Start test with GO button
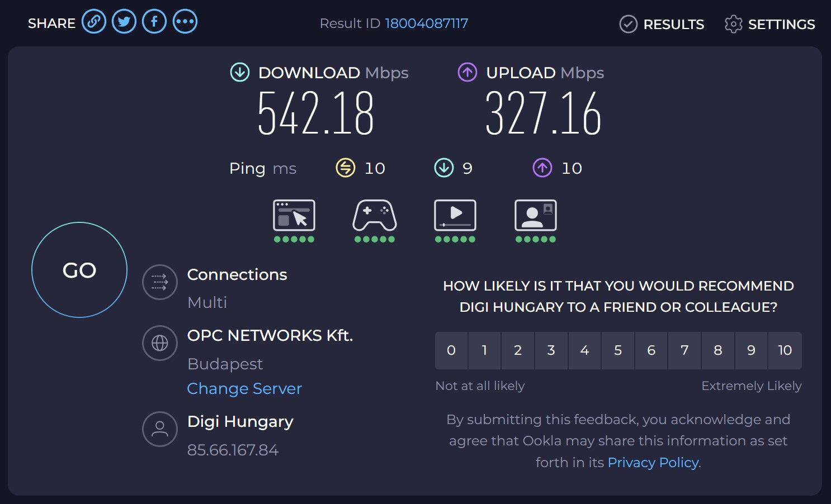Image resolution: width=831 pixels, height=504 pixels. click(79, 270)
